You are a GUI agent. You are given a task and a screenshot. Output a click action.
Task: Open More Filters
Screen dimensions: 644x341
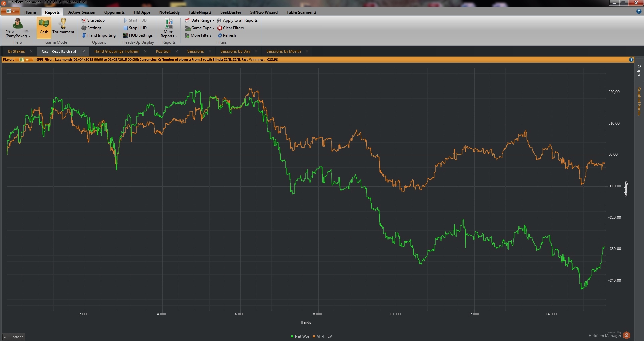(x=198, y=35)
